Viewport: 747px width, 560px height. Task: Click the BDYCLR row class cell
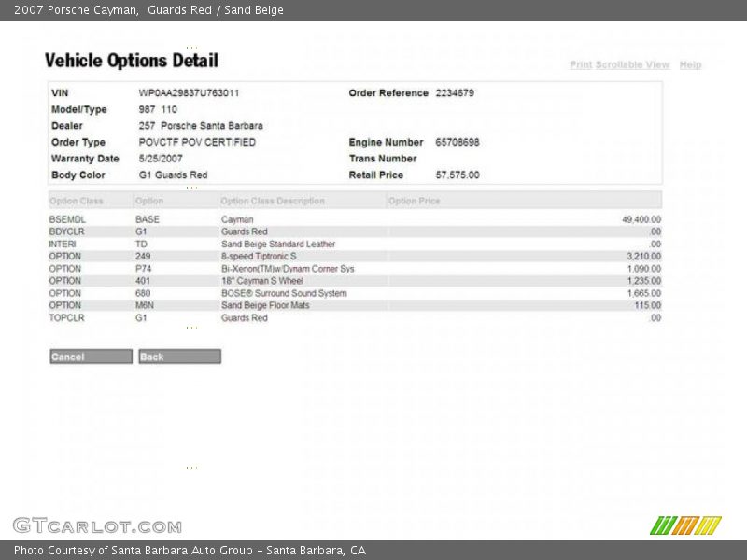[x=66, y=231]
